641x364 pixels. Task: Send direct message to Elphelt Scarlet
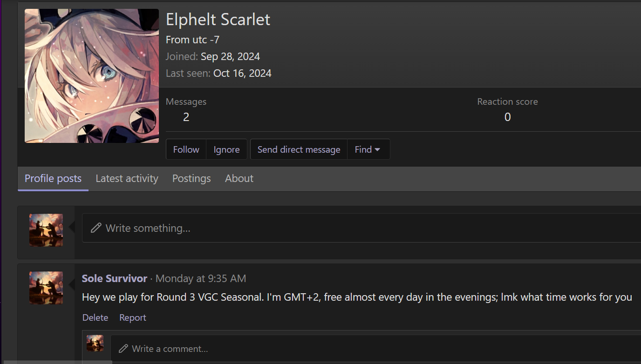pyautogui.click(x=299, y=149)
